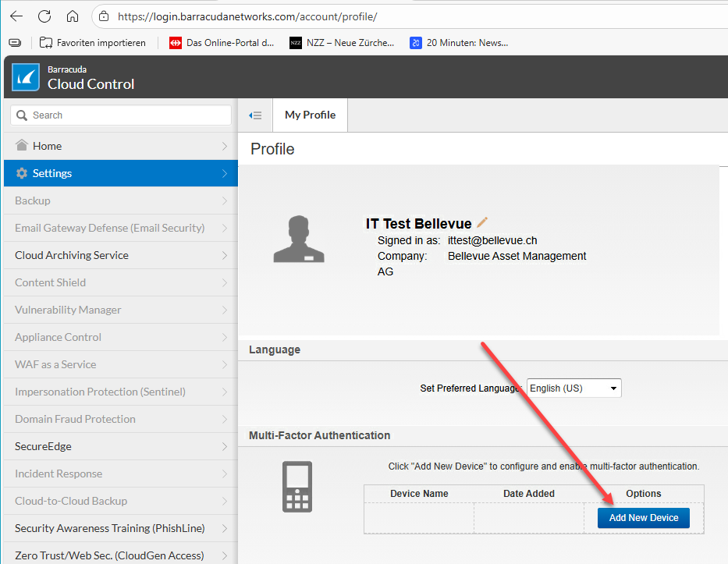The width and height of the screenshot is (728, 564).
Task: Click the Barracuda Cloud Control logo
Action: pos(26,77)
